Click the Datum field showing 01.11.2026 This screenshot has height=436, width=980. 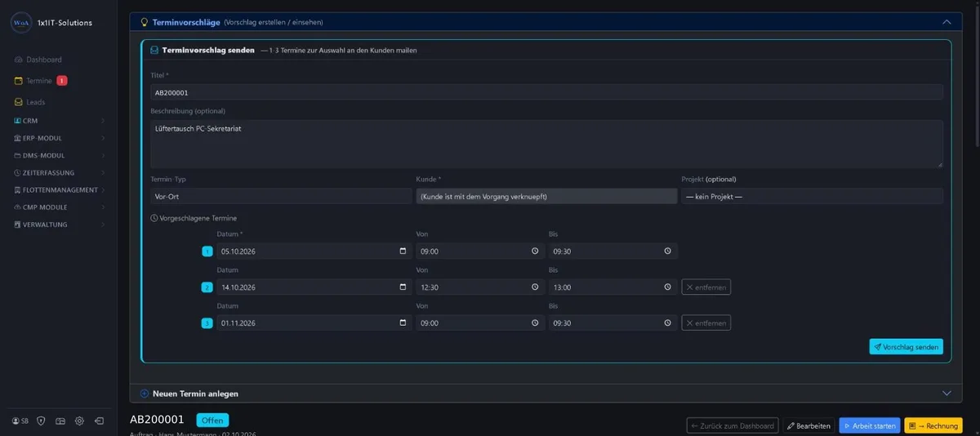[x=314, y=323]
